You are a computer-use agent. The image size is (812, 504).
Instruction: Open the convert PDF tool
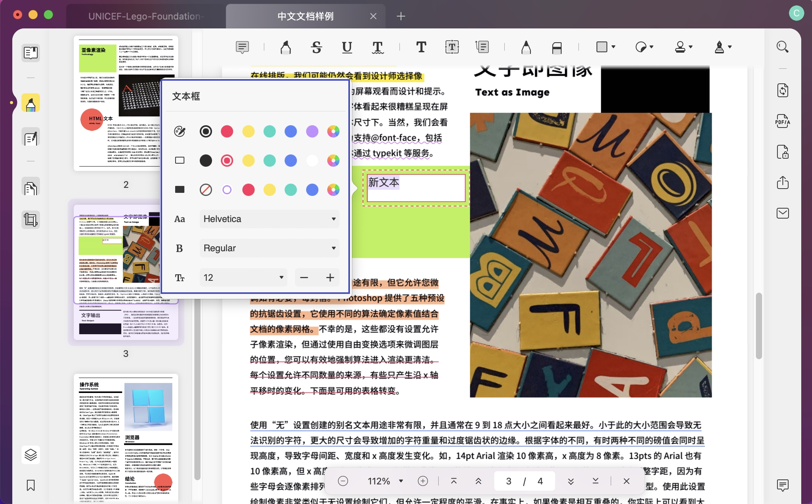point(782,91)
